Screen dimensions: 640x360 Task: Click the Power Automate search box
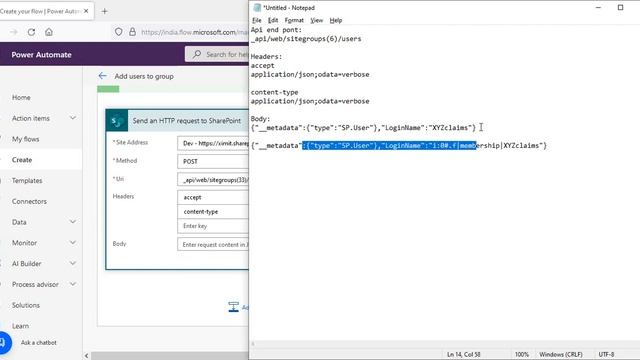pyautogui.click(x=217, y=54)
